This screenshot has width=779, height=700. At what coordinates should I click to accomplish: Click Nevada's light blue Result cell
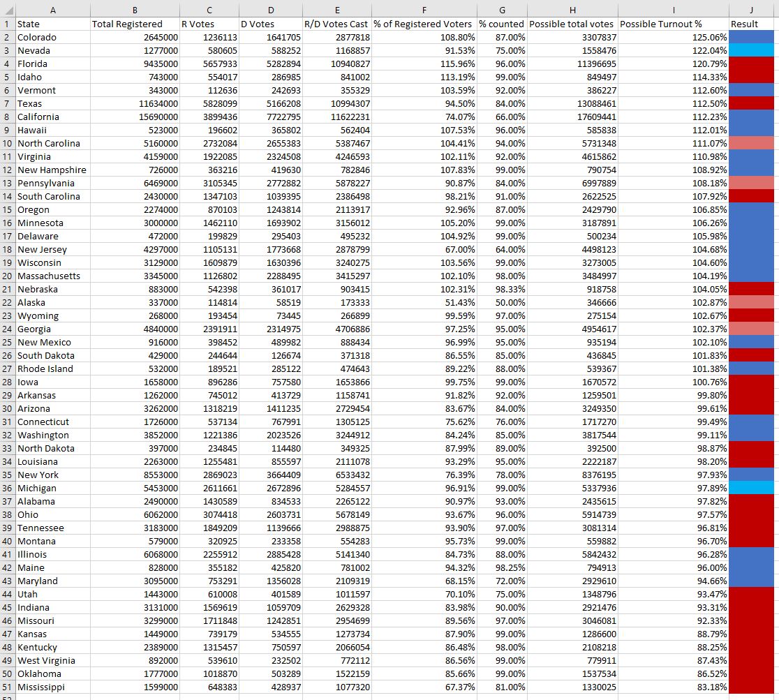753,50
